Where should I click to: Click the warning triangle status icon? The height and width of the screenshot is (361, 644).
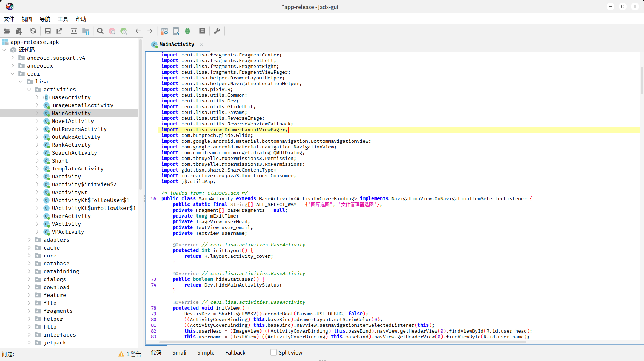(x=121, y=354)
